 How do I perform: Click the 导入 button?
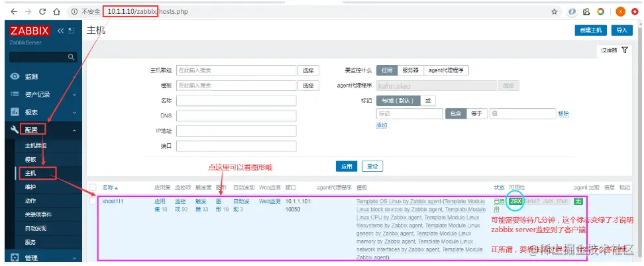[x=622, y=31]
